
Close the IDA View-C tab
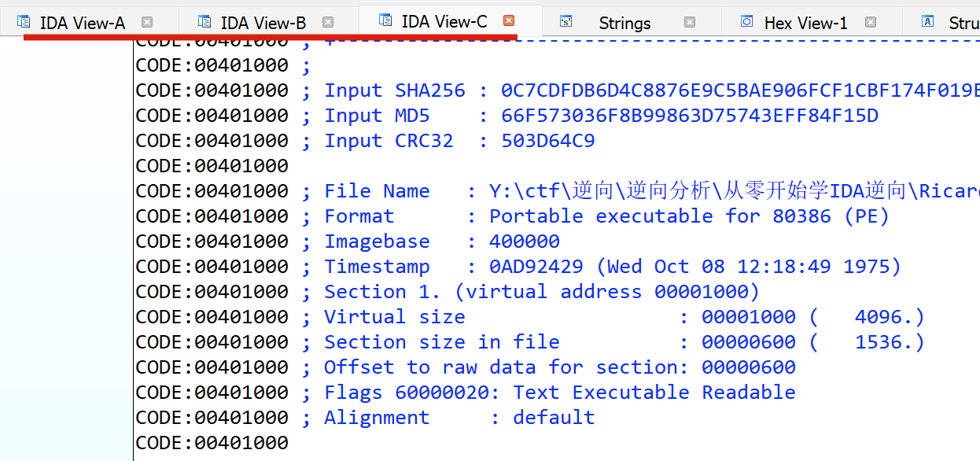click(509, 21)
